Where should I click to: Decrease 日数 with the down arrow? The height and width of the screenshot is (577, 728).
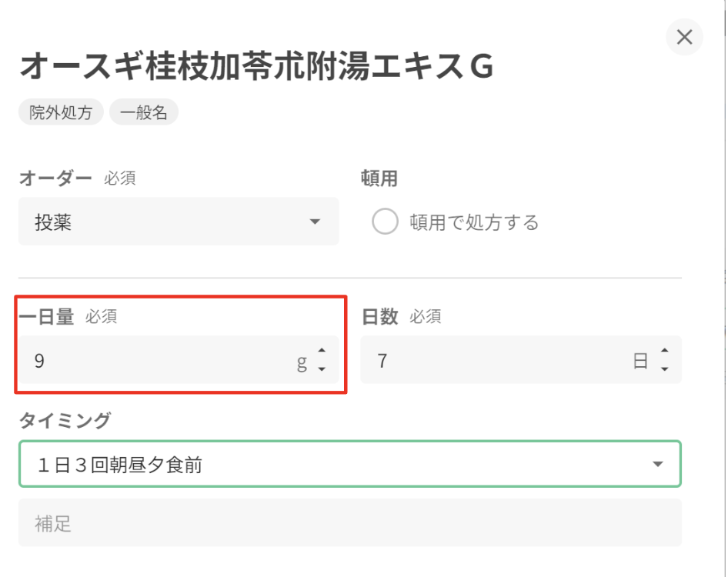[x=664, y=369]
